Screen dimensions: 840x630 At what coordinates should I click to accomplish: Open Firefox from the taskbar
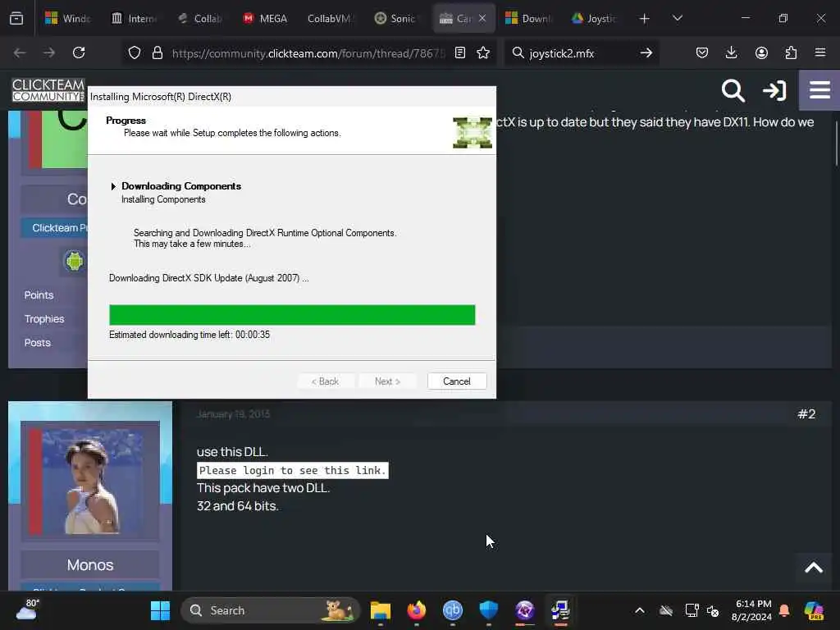point(417,610)
